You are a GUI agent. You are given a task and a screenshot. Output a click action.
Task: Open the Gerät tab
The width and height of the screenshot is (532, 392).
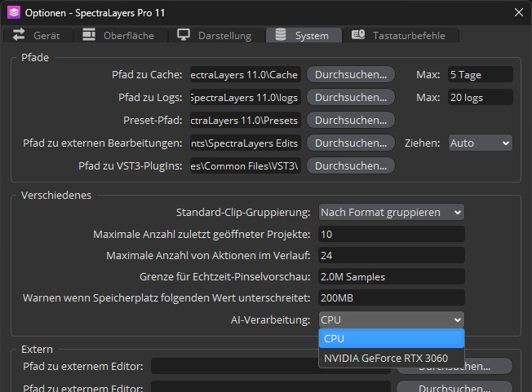point(38,35)
